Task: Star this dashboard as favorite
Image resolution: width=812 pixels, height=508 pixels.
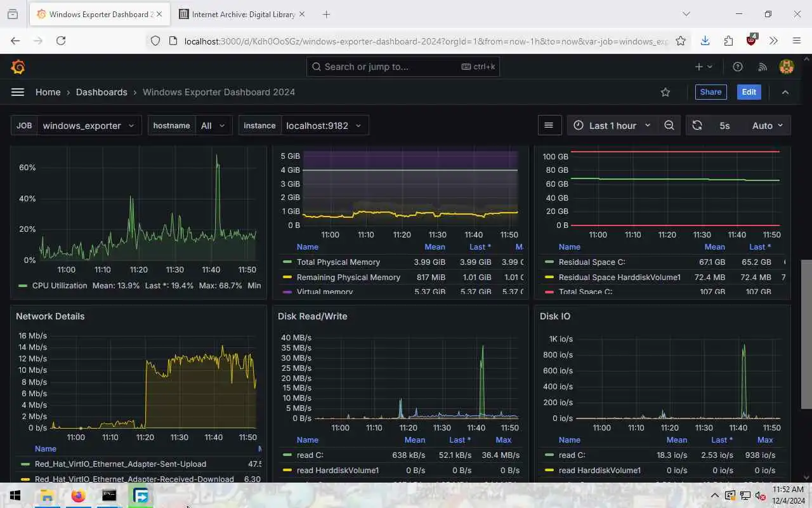Action: [x=665, y=92]
